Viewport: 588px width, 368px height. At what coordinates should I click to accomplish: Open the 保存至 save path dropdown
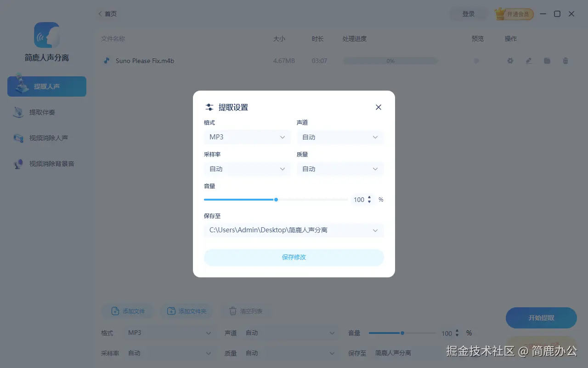point(294,230)
